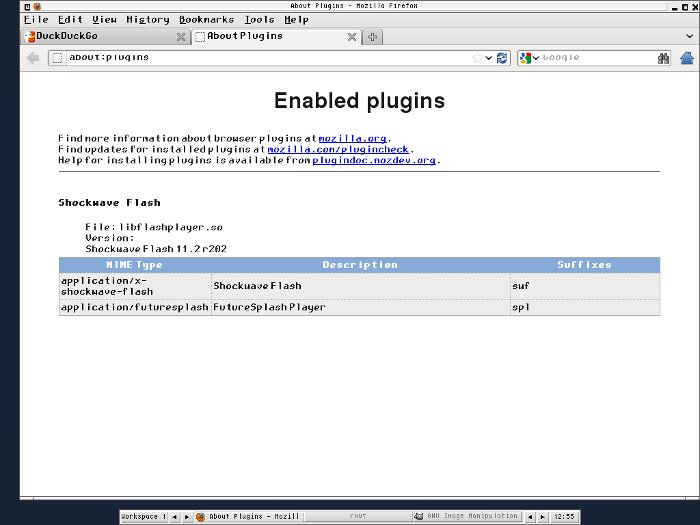The height and width of the screenshot is (525, 700).
Task: Open the History menu
Action: pyautogui.click(x=148, y=20)
